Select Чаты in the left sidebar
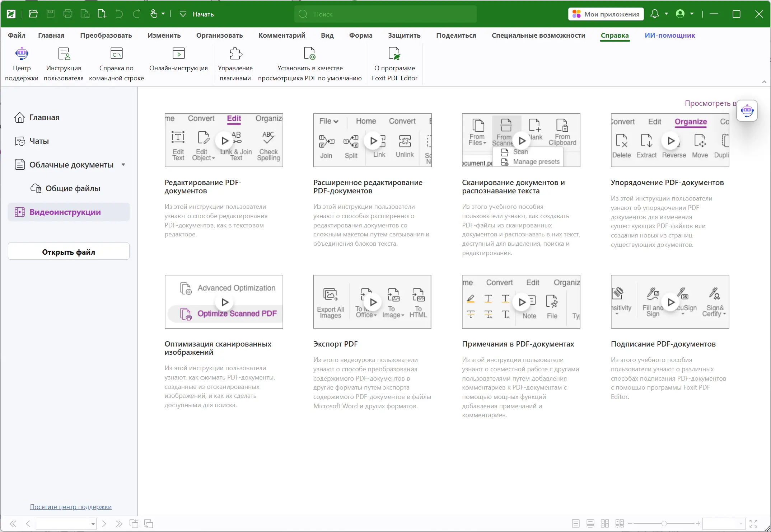Image resolution: width=771 pixels, height=532 pixels. point(39,141)
